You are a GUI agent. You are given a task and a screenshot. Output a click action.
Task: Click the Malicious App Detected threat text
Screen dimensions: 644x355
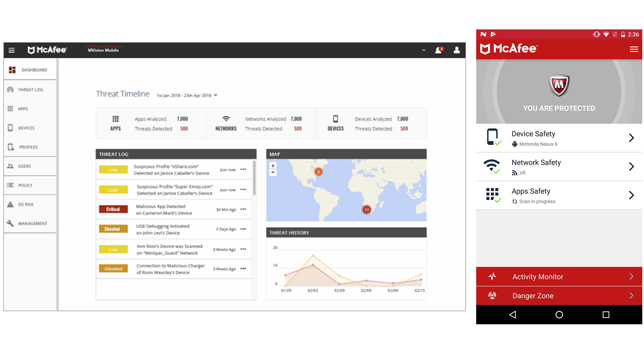(x=164, y=210)
